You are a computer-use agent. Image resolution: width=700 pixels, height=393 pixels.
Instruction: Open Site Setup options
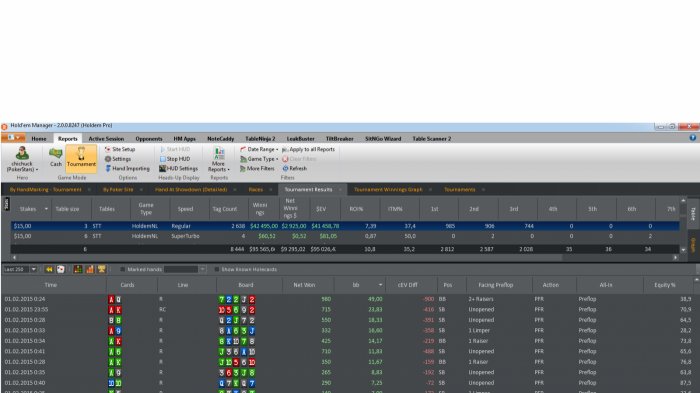coord(120,149)
